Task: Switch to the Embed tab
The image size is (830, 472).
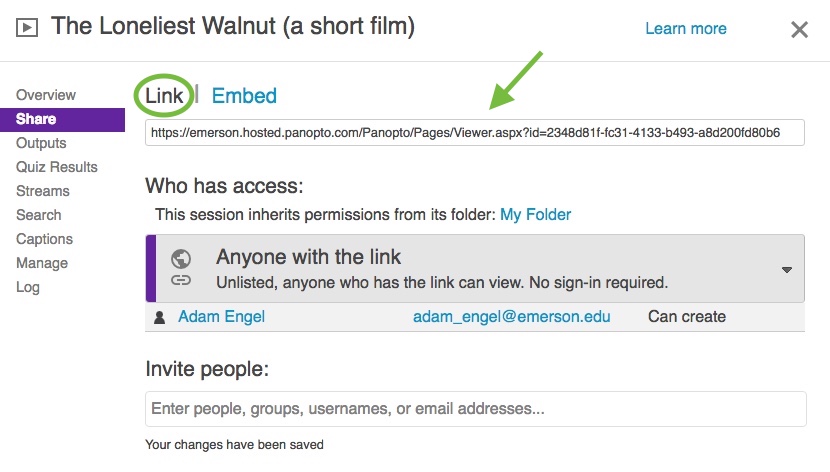Action: tap(244, 96)
